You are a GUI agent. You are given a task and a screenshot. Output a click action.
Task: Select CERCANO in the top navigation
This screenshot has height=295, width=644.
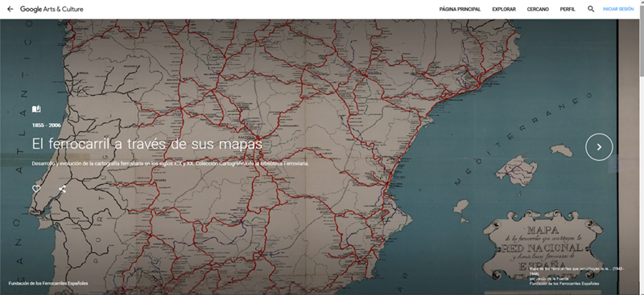coord(538,10)
